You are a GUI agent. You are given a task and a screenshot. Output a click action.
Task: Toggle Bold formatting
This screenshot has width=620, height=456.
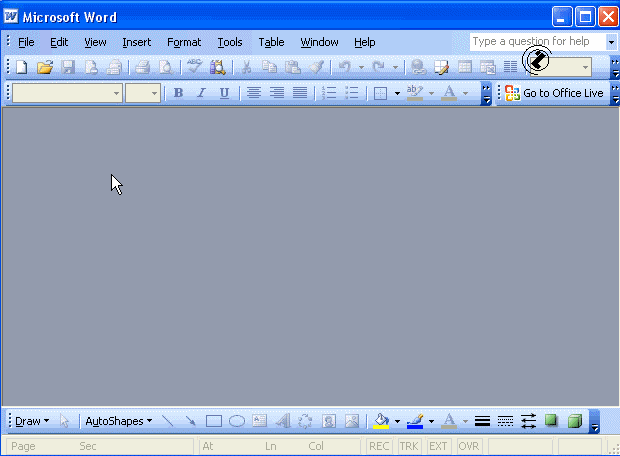click(x=178, y=93)
